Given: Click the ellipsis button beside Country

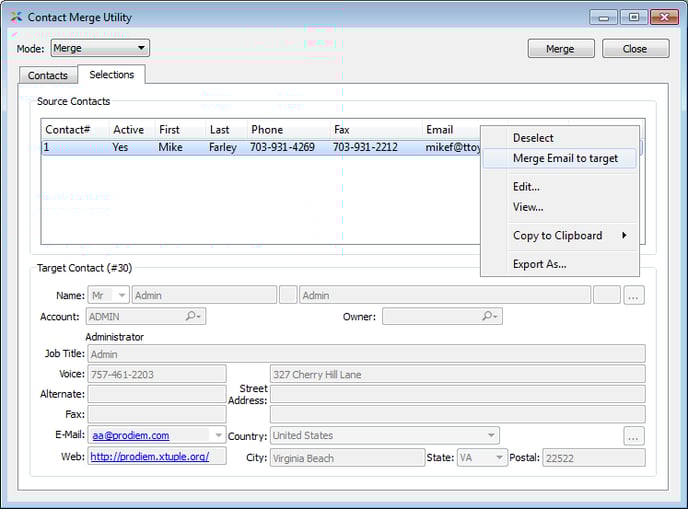Looking at the screenshot, I should click(634, 436).
